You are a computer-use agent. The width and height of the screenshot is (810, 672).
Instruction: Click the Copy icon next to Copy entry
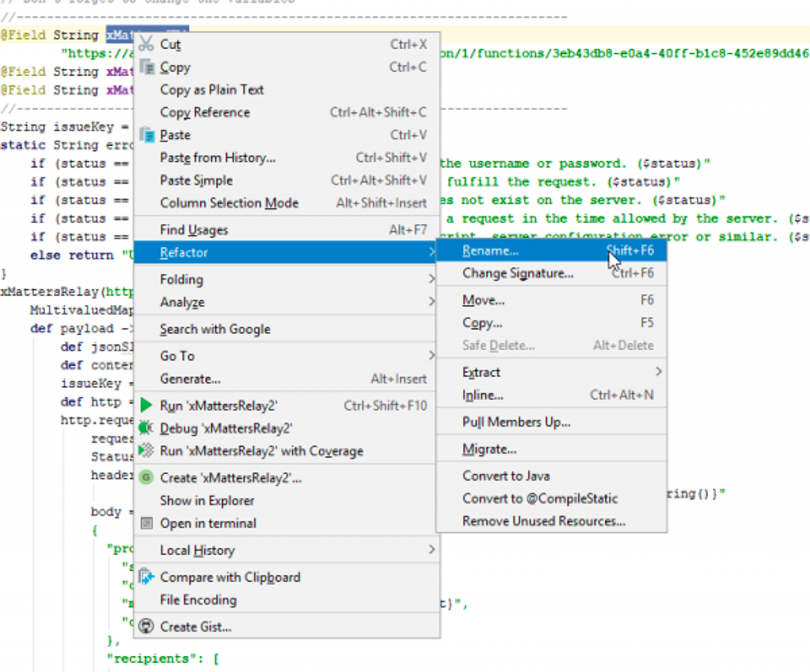tap(146, 67)
